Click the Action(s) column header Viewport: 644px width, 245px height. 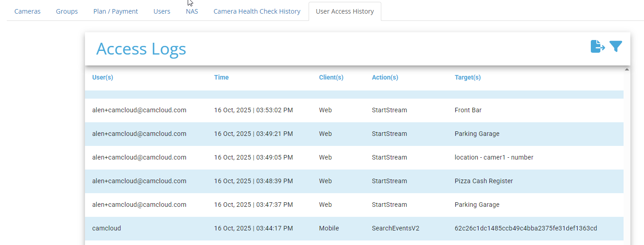point(385,77)
